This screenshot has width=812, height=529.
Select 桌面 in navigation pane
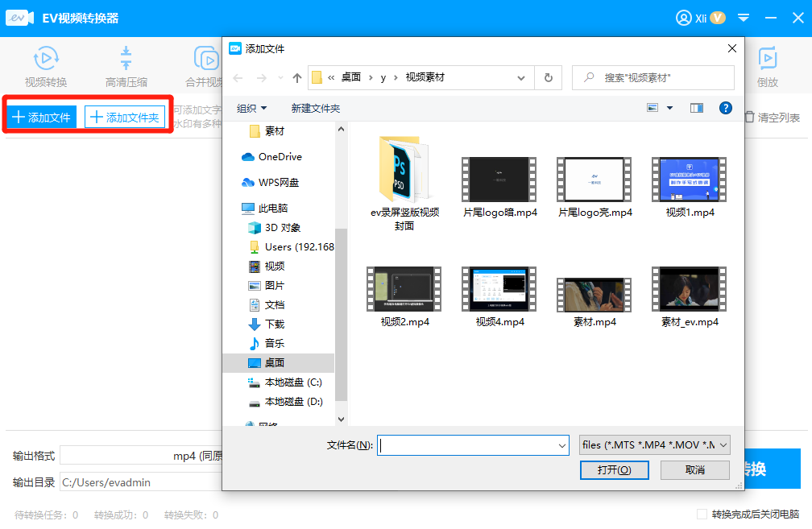tap(279, 363)
